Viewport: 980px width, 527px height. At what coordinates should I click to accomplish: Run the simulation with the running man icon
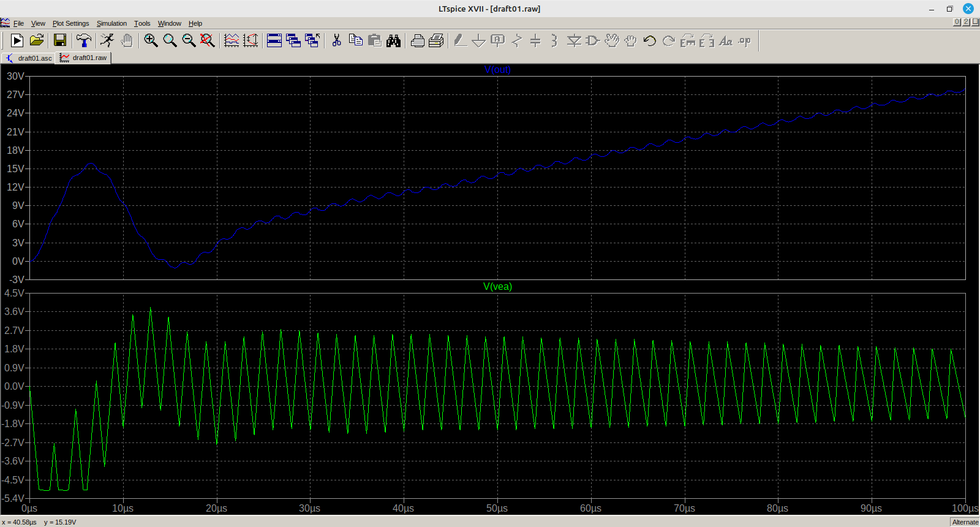tap(107, 40)
